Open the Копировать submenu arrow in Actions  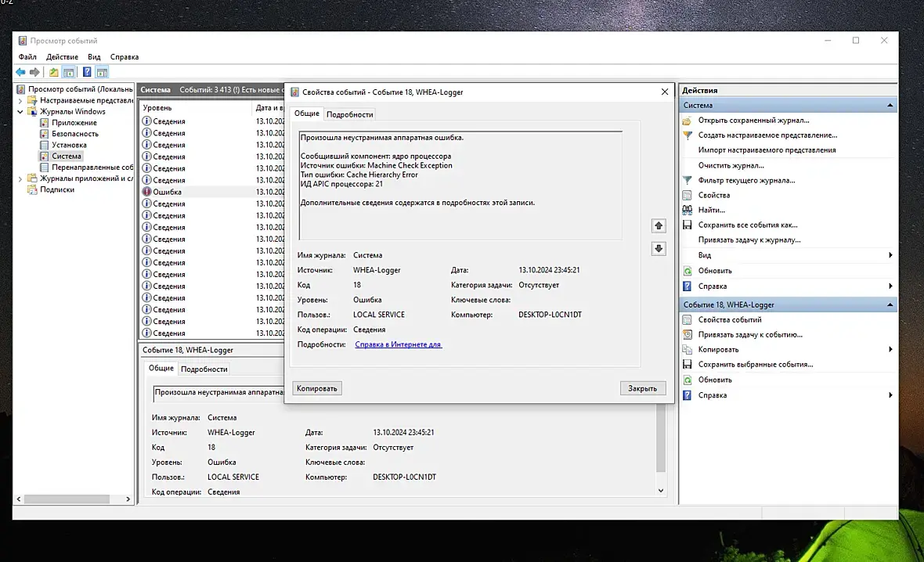click(890, 349)
